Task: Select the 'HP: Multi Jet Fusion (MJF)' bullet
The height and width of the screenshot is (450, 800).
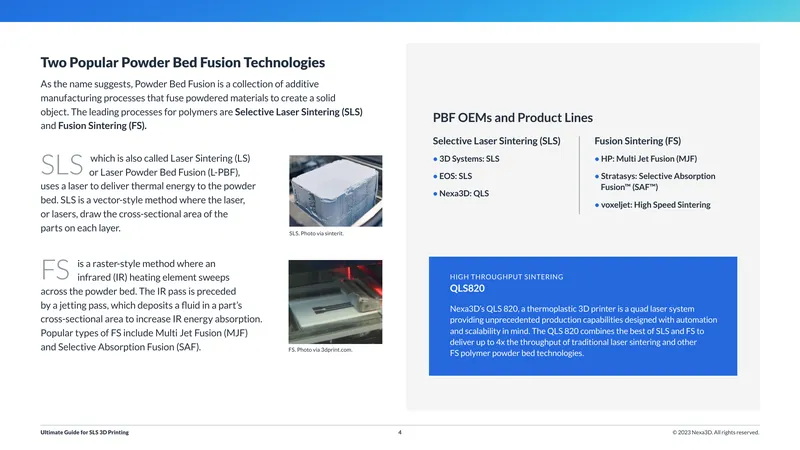Action: click(645, 159)
